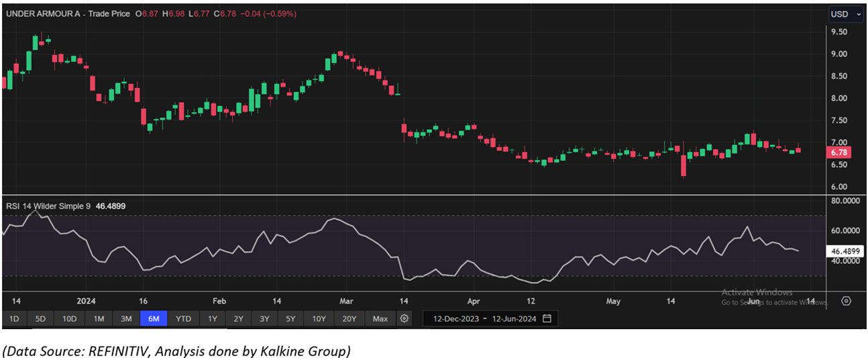
Task: Click the 12-Dec-2023 - 12-Jun-2024 date field
Action: (x=490, y=318)
